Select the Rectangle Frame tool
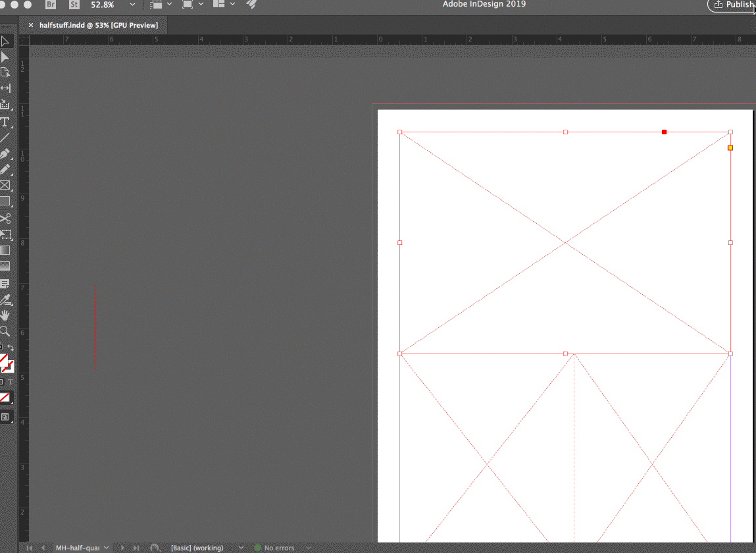 [x=7, y=186]
